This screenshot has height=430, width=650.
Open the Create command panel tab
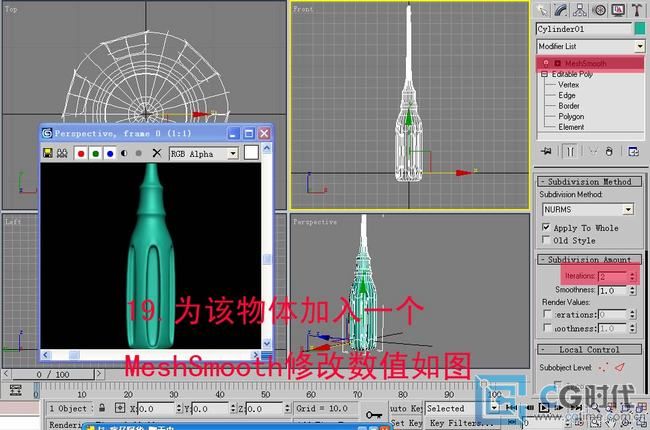tap(542, 10)
